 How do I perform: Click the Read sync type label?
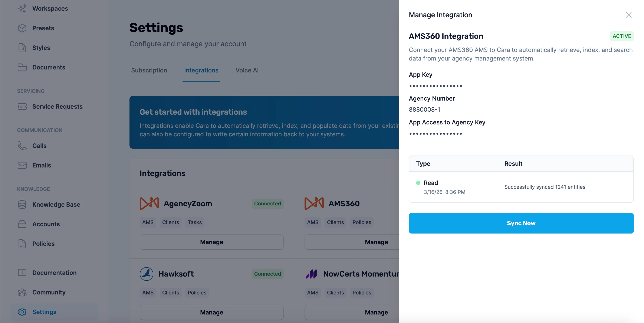tap(431, 183)
